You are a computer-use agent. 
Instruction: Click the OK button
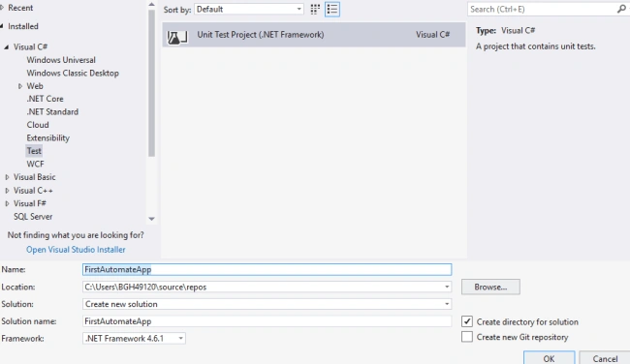(549, 358)
